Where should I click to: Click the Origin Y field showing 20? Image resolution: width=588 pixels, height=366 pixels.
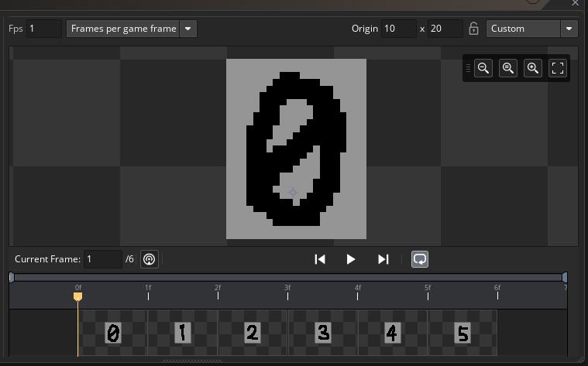click(x=445, y=29)
